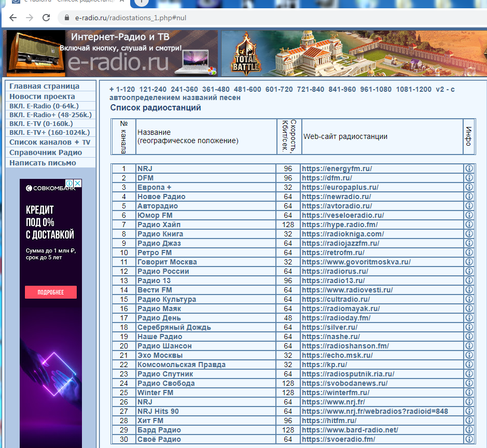The height and width of the screenshot is (448, 487).
Task: Open info icon for Радио Свобода row
Action: coord(469,383)
